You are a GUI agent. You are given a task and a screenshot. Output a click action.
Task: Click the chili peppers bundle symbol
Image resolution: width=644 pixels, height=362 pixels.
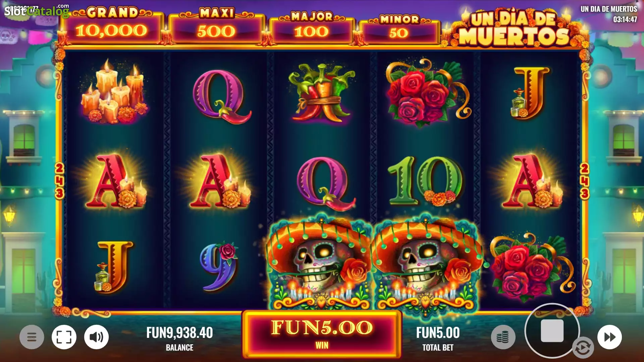click(x=322, y=92)
